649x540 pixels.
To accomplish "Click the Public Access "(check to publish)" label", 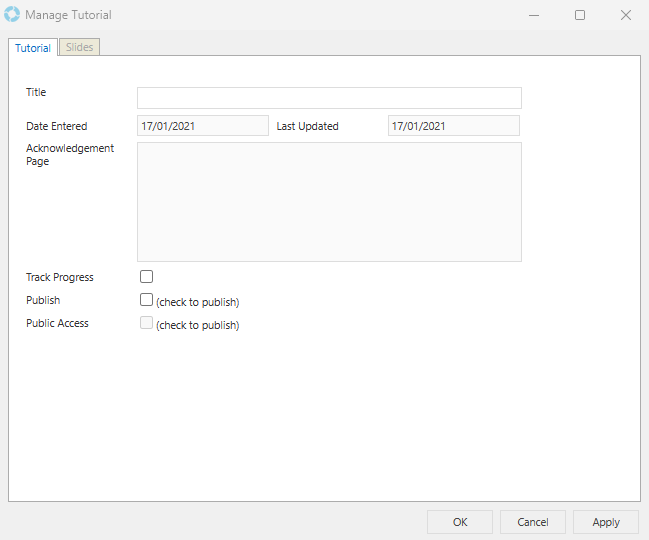I will click(x=198, y=325).
